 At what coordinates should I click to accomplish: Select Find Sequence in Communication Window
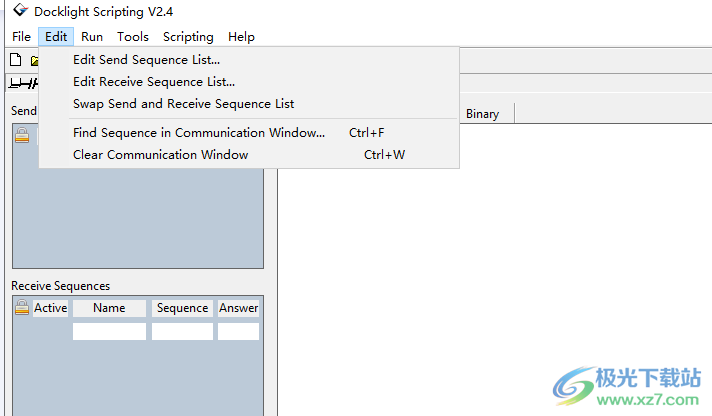pos(198,132)
